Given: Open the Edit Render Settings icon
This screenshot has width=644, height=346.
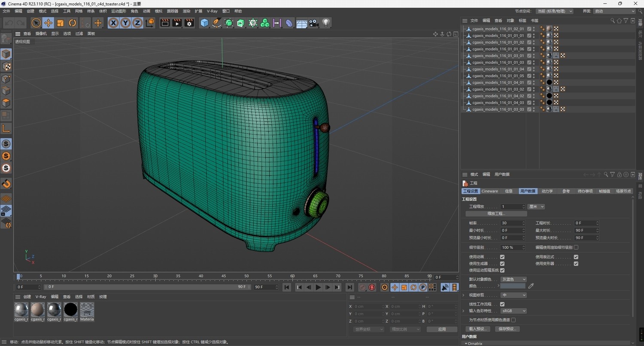Looking at the screenshot, I should tap(189, 23).
